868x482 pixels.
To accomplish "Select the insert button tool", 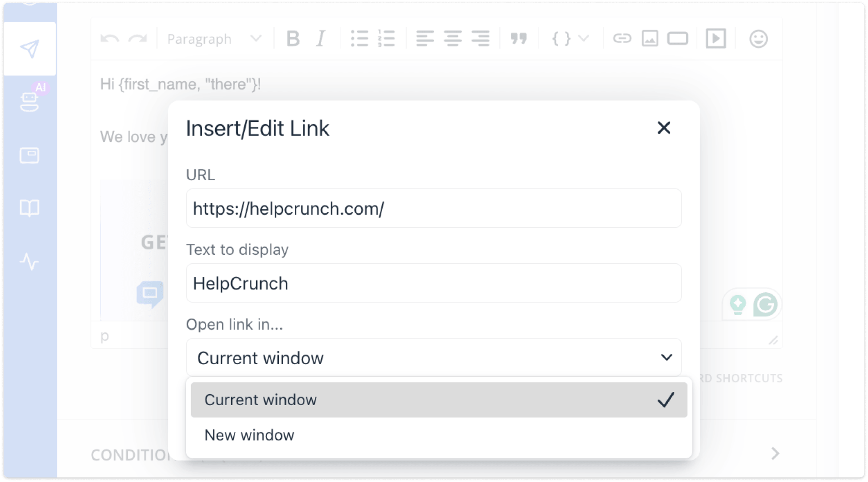I will pyautogui.click(x=677, y=38).
